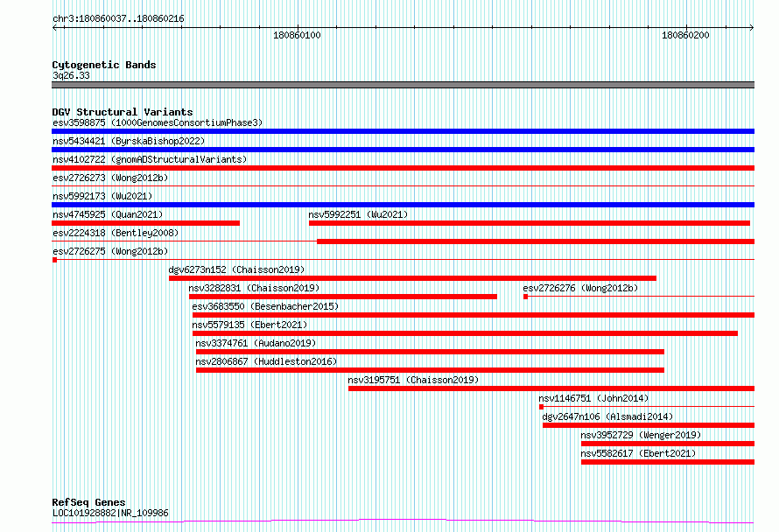Click the nsv2806867 (Huddleston2016) label
This screenshot has width=779, height=532.
266,361
